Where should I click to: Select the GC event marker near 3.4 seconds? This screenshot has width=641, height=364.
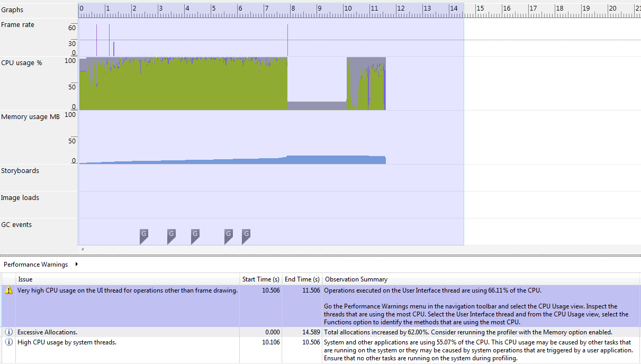pos(171,236)
